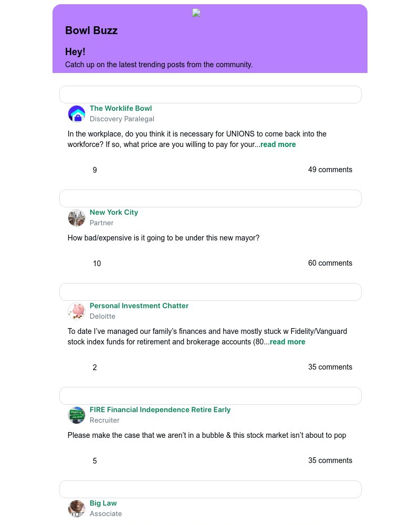This screenshot has width=420, height=525.
Task: Show 35 comments on Personal Investment post
Action: [330, 367]
